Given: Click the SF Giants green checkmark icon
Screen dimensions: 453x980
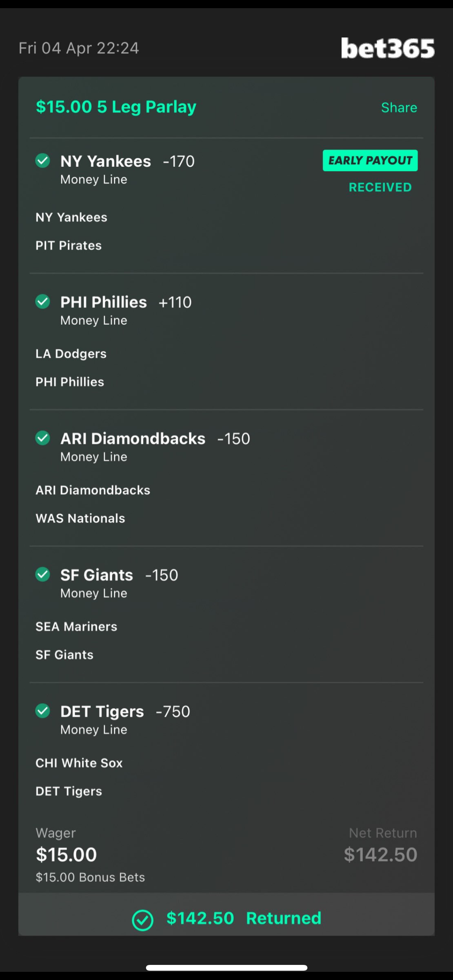Looking at the screenshot, I should tap(43, 574).
